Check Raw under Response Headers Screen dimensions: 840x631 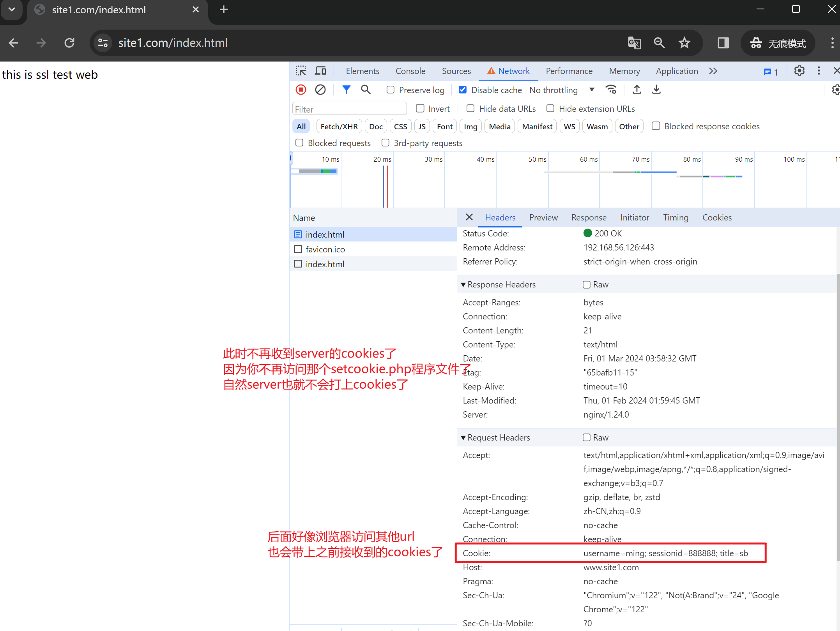click(586, 285)
